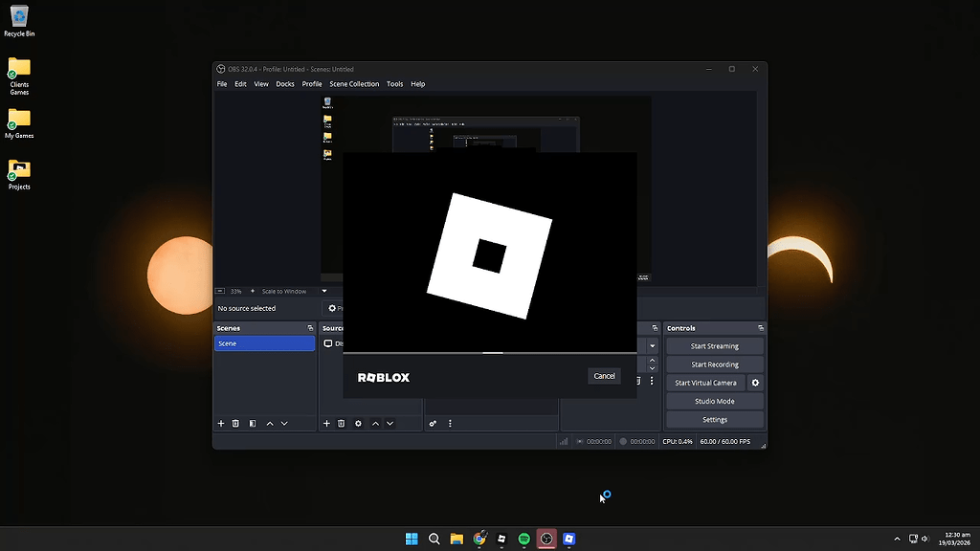Move source down in Sources panel
This screenshot has height=551, width=980.
coord(390,424)
